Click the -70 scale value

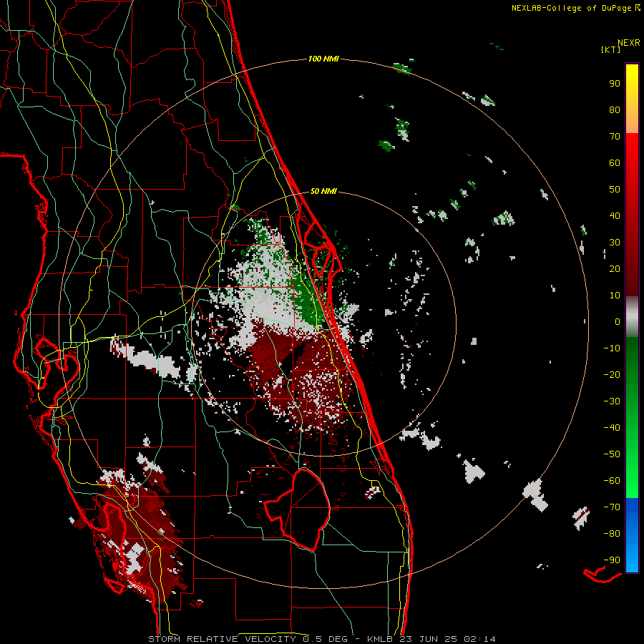(612, 507)
